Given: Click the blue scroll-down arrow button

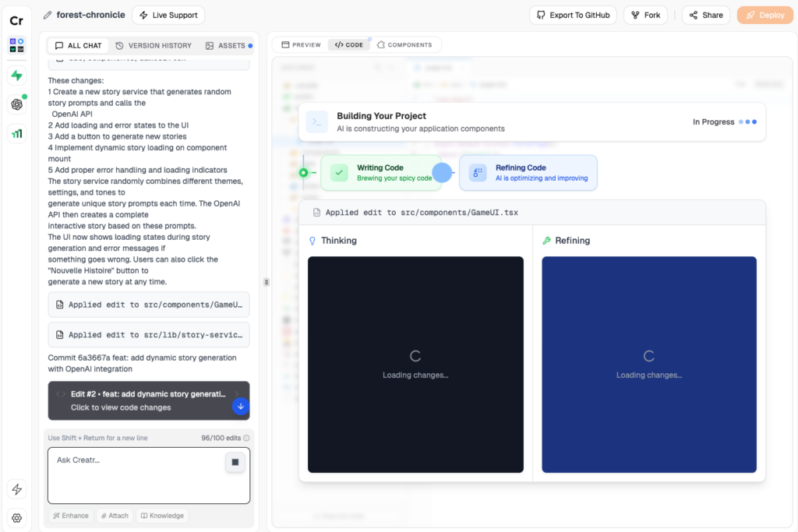Looking at the screenshot, I should (240, 406).
